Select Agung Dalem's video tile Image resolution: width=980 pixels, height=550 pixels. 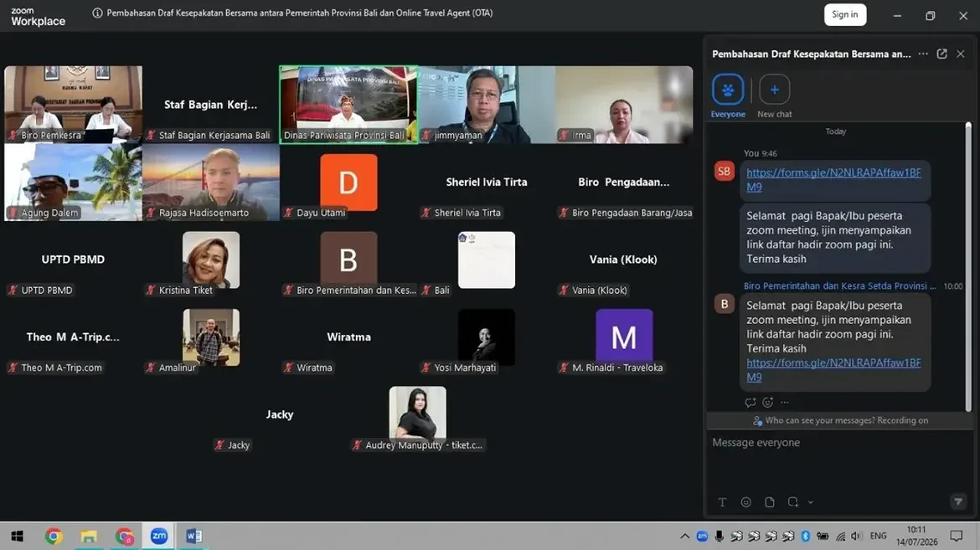73,182
